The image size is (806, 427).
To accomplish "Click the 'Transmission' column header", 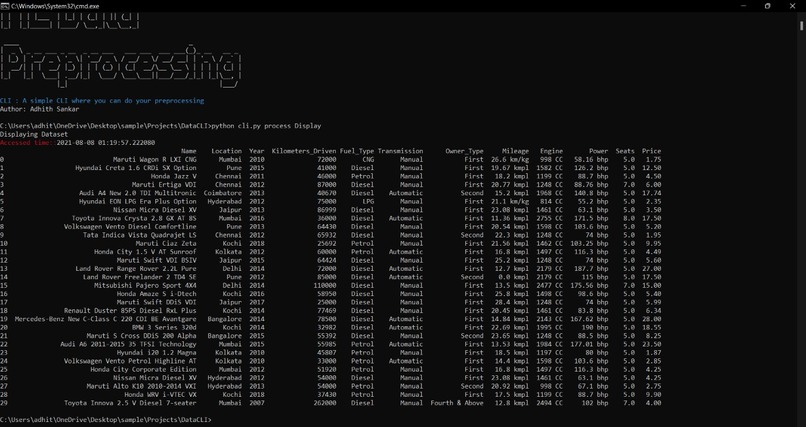I will click(x=400, y=151).
